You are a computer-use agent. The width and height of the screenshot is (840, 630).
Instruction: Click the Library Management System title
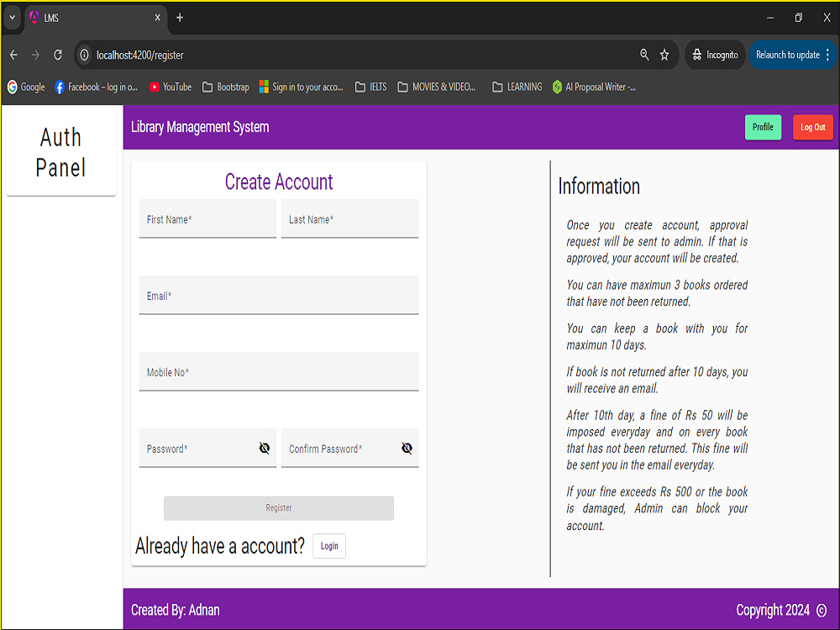pos(200,127)
